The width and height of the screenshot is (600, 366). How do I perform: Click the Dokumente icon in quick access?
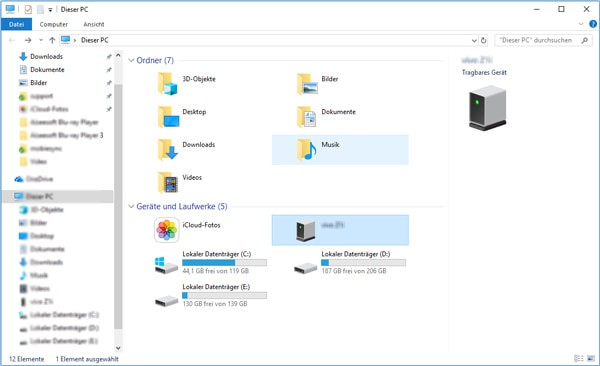tap(23, 70)
